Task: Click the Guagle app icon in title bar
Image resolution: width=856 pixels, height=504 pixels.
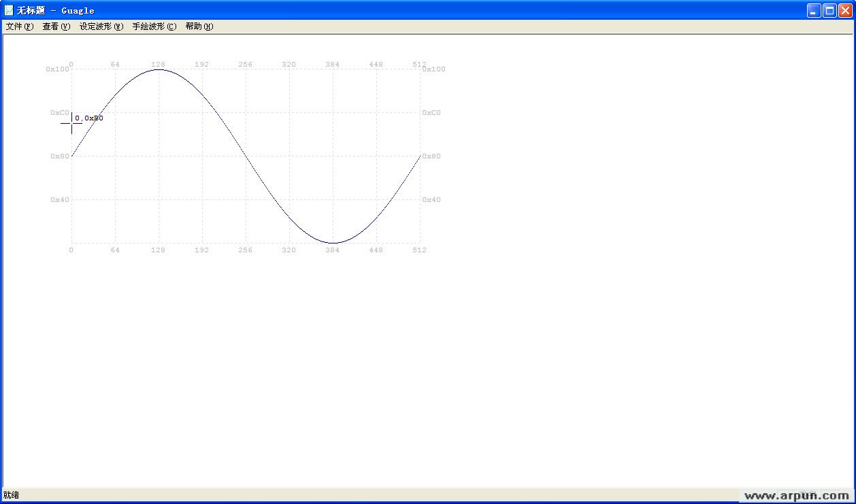Action: tap(9, 10)
